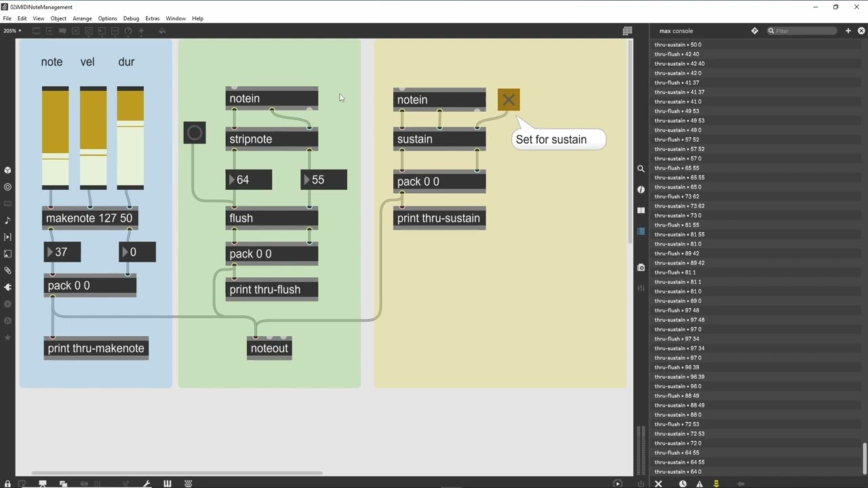Click the console vertical scrollbar

coord(865,460)
